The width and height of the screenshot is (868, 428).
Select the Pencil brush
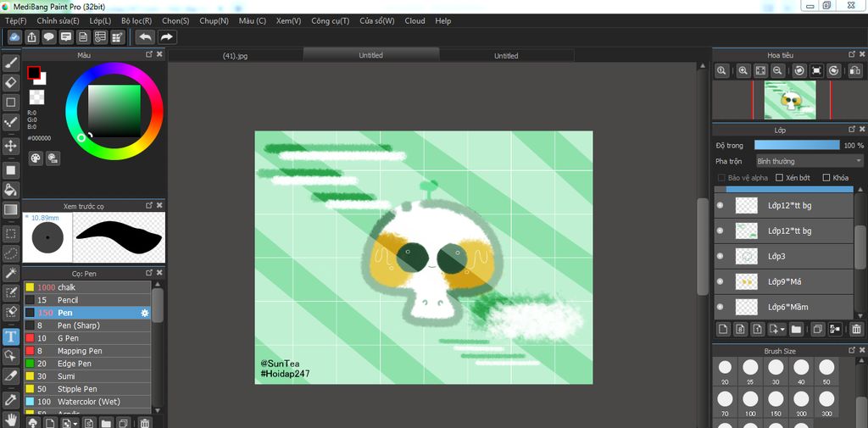87,300
